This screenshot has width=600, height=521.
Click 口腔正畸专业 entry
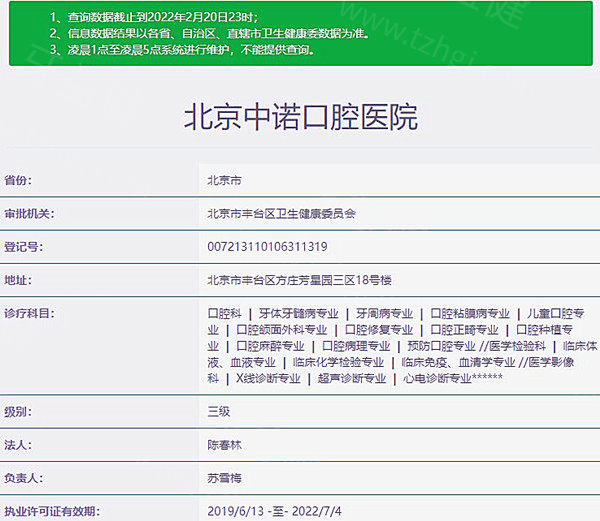[x=465, y=330]
